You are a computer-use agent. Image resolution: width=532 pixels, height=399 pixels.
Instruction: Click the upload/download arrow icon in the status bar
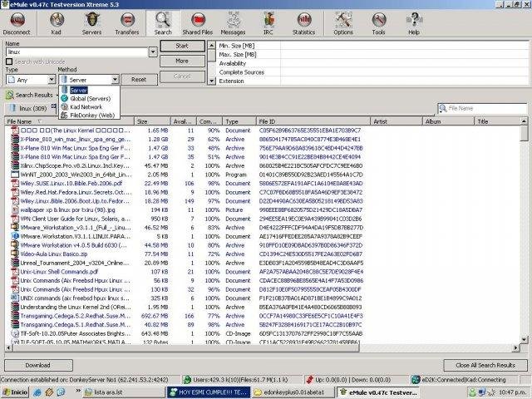pyautogui.click(x=309, y=380)
